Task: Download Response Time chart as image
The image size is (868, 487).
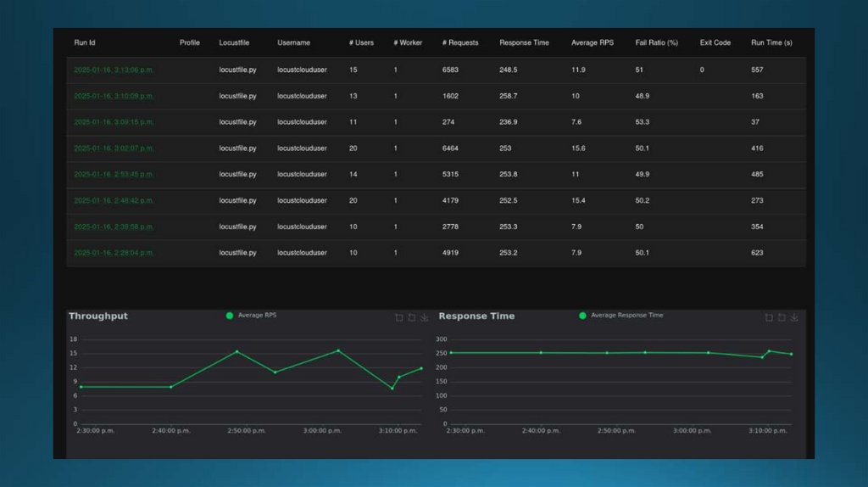Action: click(x=794, y=317)
